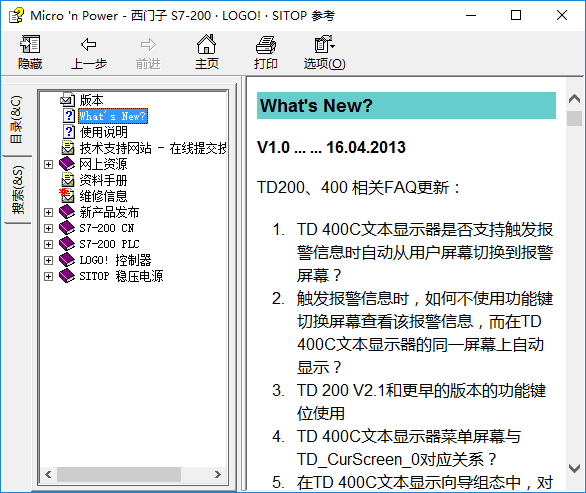Open FAQ item 2 触发报警信息时
The height and width of the screenshot is (493, 586).
(425, 333)
